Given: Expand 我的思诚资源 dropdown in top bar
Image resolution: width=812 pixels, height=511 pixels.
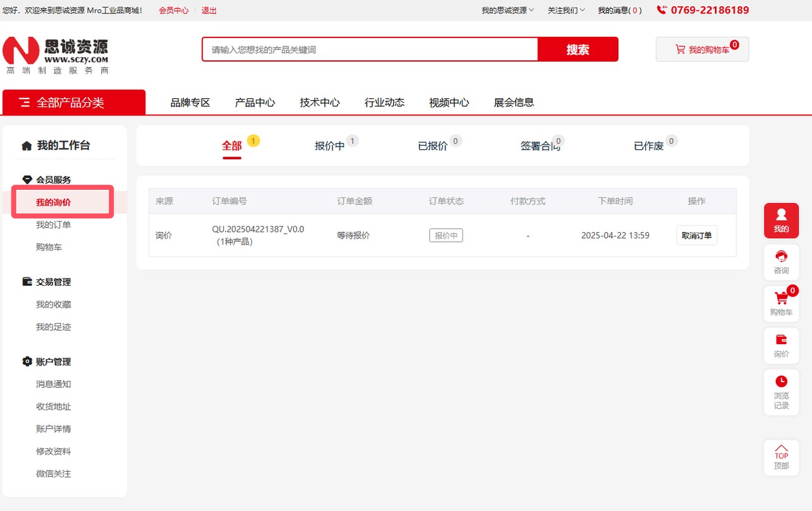Looking at the screenshot, I should [x=507, y=10].
